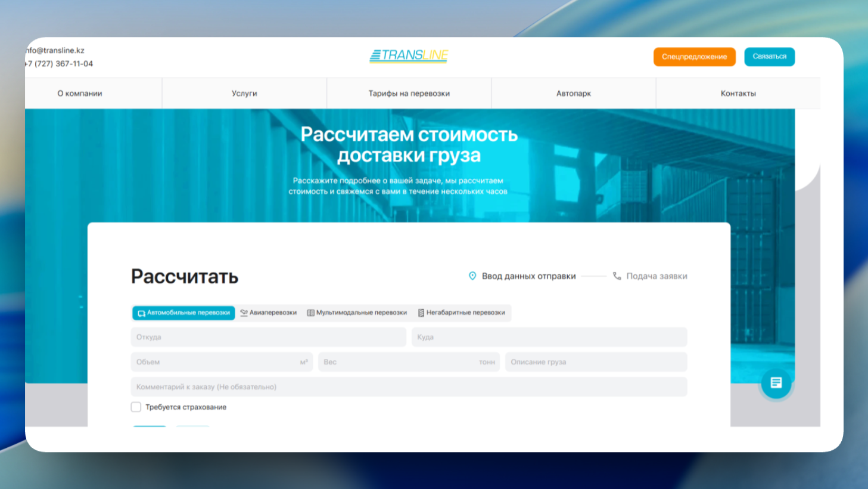Click the location pin icon beside Ввод данных отправки

point(472,276)
